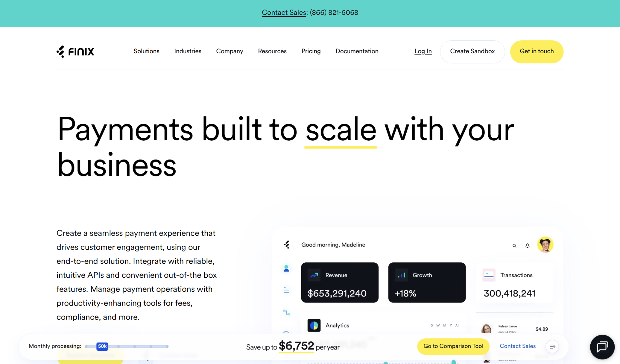The width and height of the screenshot is (620, 364).
Task: Click the Good morning, Madeline greeting
Action: [x=333, y=245]
